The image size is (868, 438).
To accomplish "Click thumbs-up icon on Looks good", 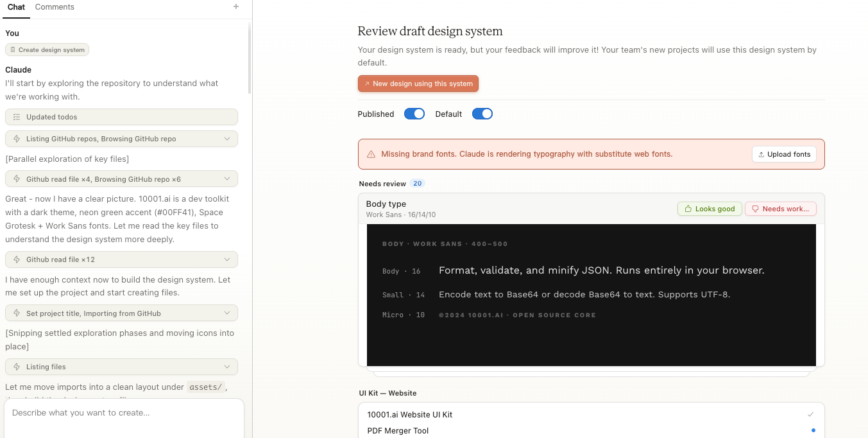I will tap(688, 209).
